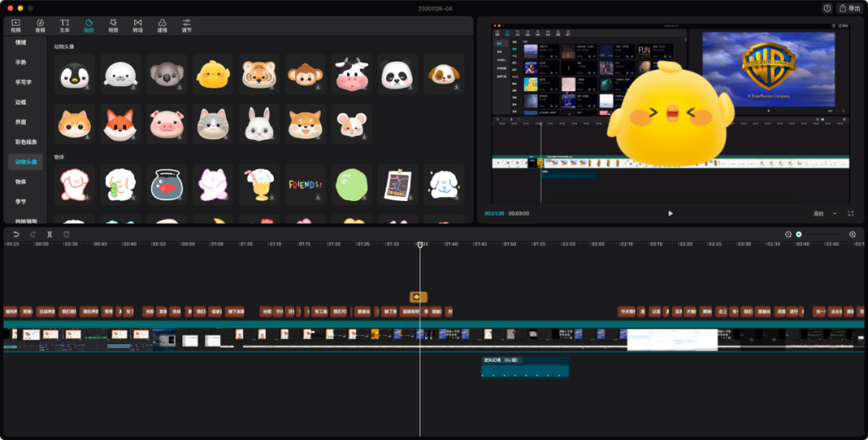The image size is (868, 440).
Task: Pick the white seal sticker
Action: 121,74
